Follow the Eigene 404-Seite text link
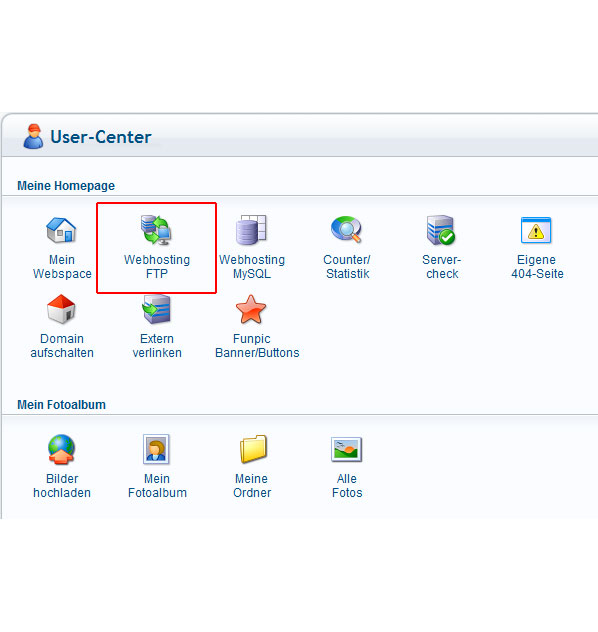Image resolution: width=598 pixels, height=632 pixels. tap(537, 266)
